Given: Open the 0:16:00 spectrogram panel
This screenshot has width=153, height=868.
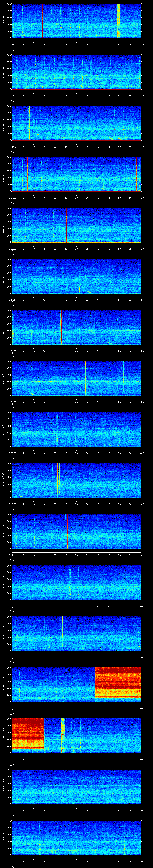Looking at the screenshot, I should tap(77, 787).
